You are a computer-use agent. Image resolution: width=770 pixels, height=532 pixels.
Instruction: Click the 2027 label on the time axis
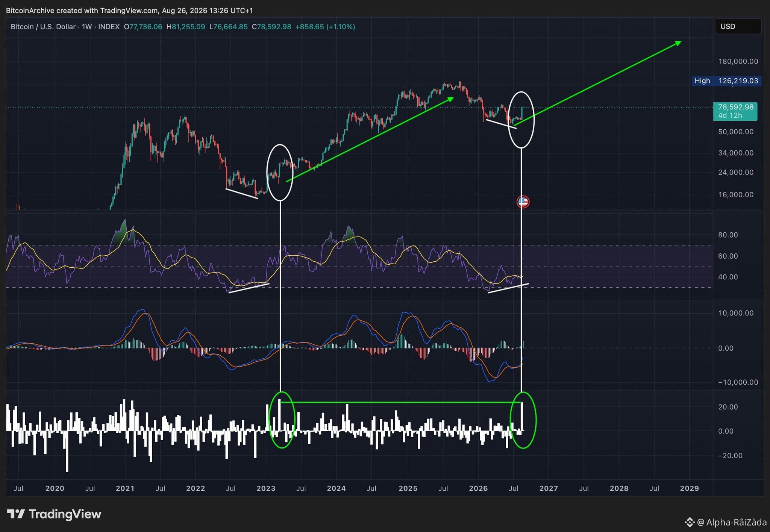click(x=549, y=488)
